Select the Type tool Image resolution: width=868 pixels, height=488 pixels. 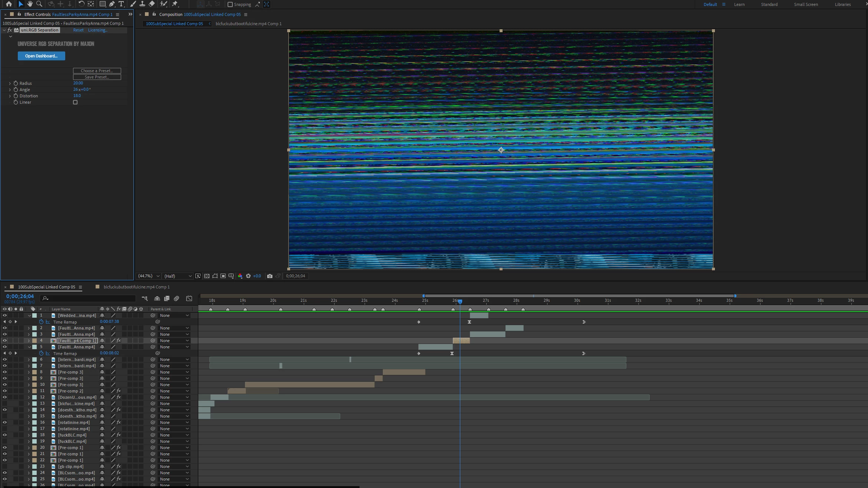[x=121, y=4]
